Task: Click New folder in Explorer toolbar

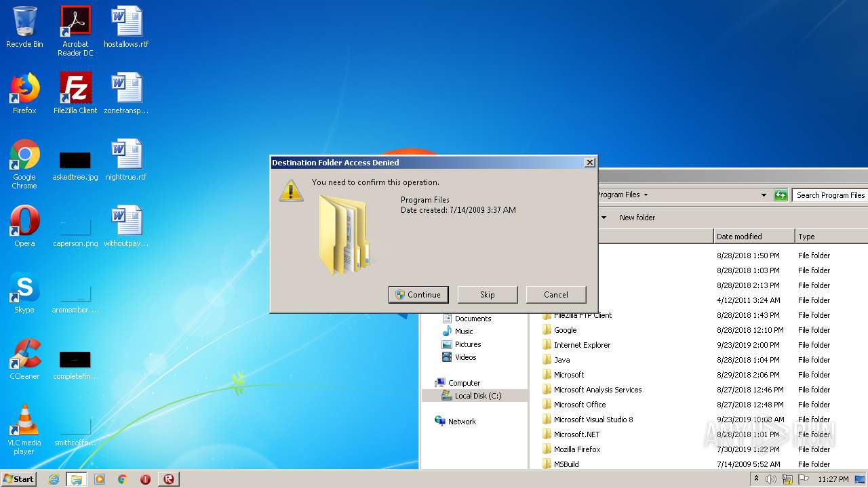Action: tap(637, 218)
